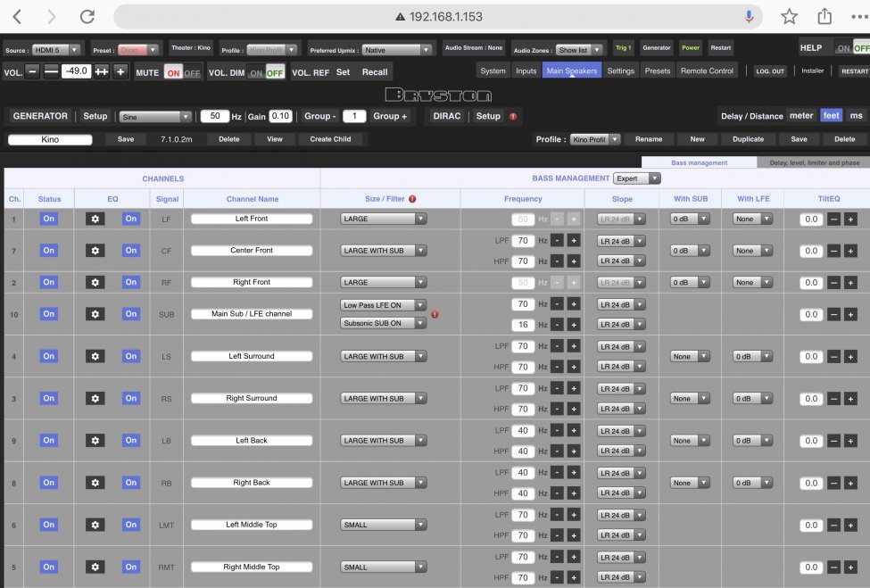Reload the page in the browser

pos(87,17)
